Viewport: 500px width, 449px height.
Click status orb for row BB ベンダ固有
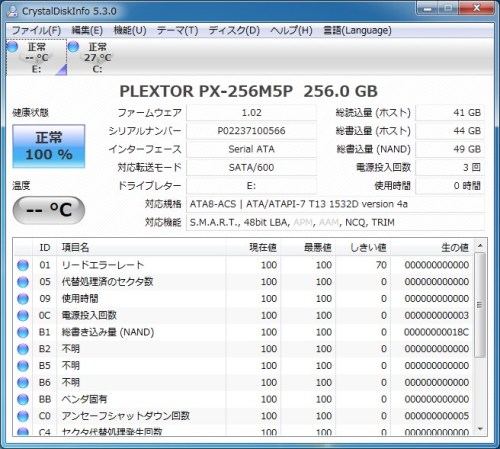click(23, 399)
